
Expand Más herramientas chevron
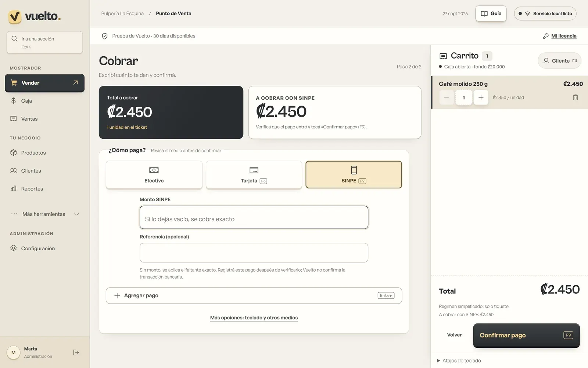76,214
